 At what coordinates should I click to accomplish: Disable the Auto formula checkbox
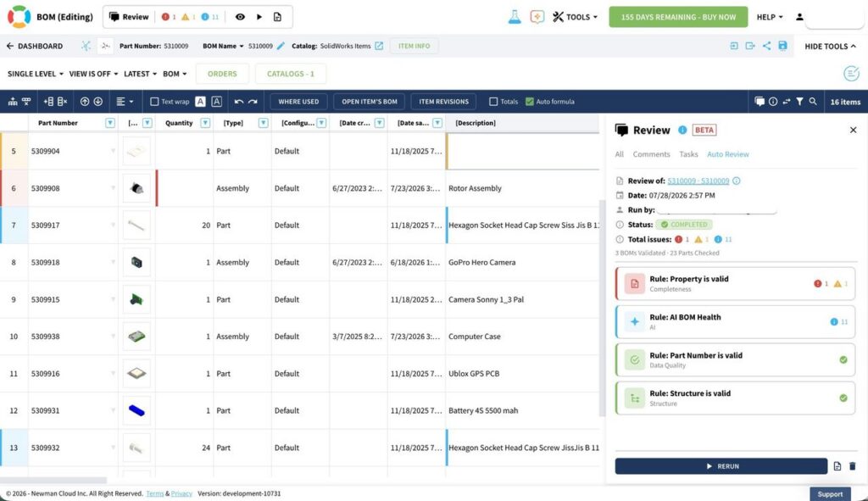(x=529, y=102)
